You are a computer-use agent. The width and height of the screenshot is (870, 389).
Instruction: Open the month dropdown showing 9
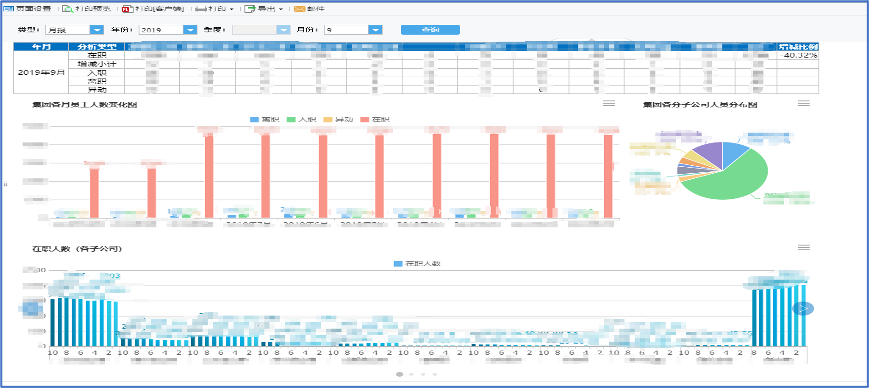376,30
